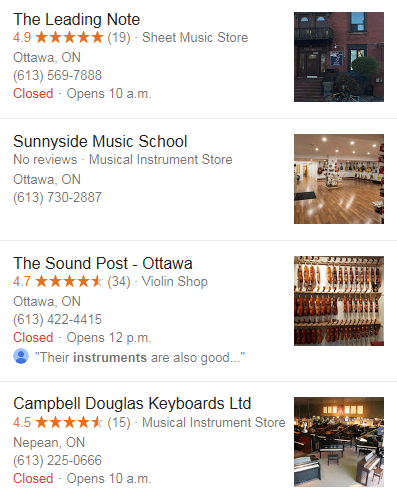Click the 4.5 star rating for Campbell Douglas
The image size is (397, 502).
point(58,423)
